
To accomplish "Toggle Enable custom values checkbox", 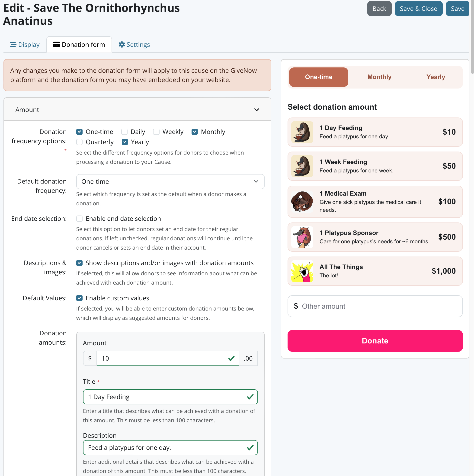I will 79,298.
